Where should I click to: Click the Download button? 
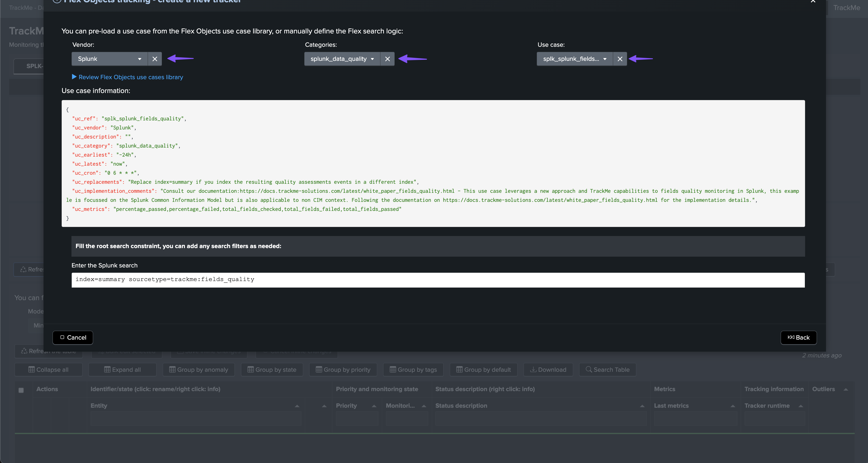tap(548, 369)
